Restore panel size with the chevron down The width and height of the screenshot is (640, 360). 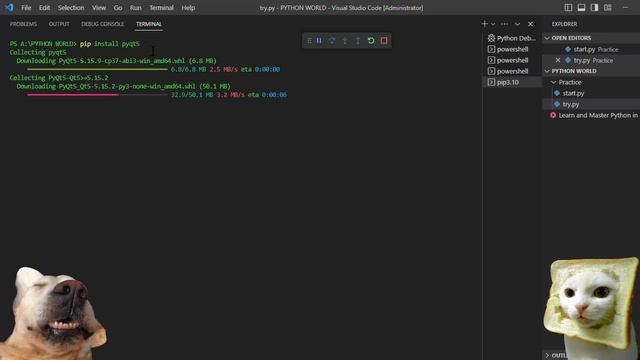coord(517,24)
